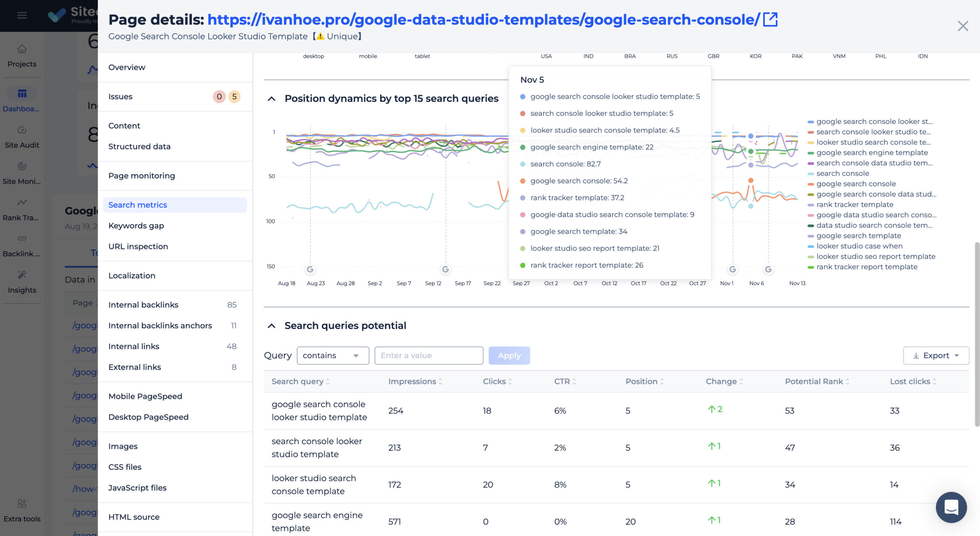Toggle 'search console' series in the legend

click(842, 174)
